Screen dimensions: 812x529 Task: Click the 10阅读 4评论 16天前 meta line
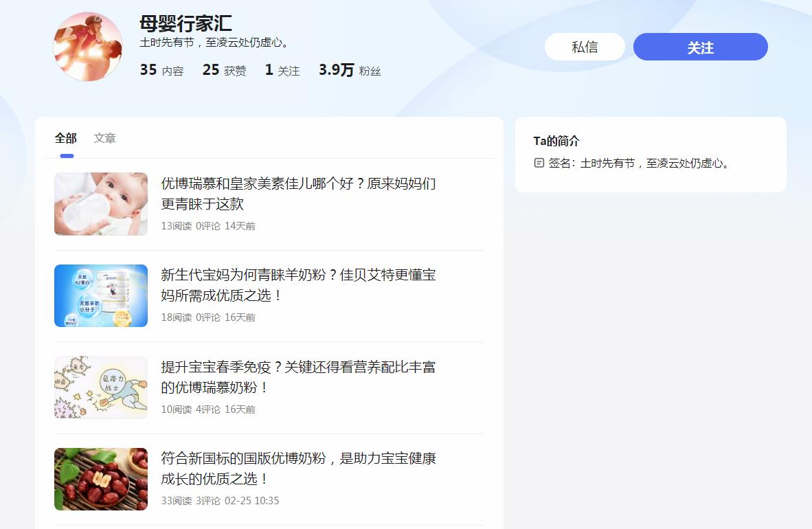pyautogui.click(x=208, y=409)
